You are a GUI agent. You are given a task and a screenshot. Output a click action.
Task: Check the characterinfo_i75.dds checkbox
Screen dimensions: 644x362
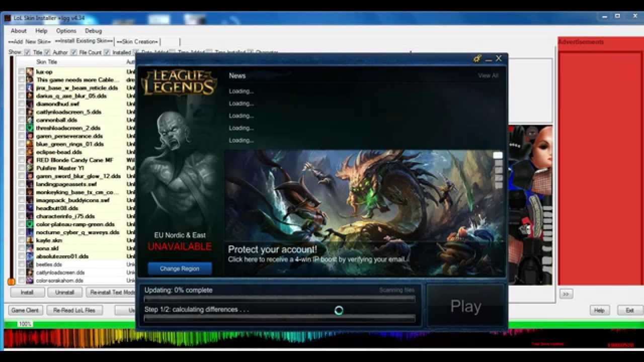pyautogui.click(x=21, y=216)
